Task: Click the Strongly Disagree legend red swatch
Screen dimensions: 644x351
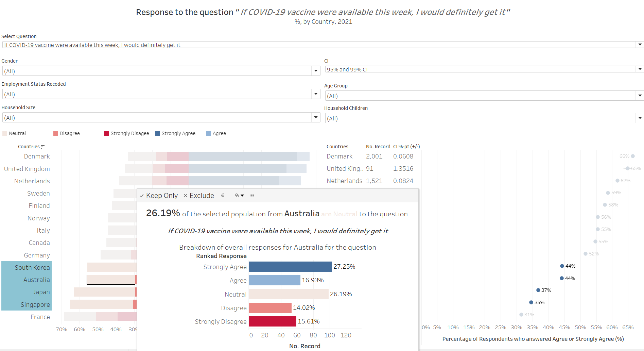Action: tap(107, 133)
